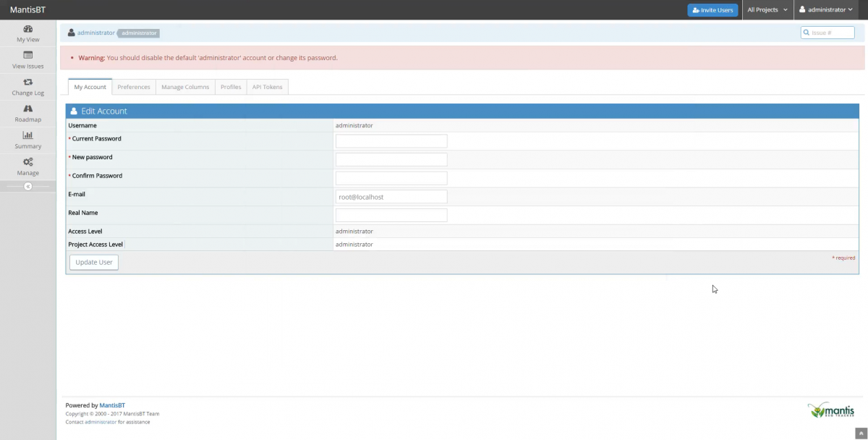Click the scroll-to-top arrow at bottom right
Viewport: 868px width, 440px height.
click(861, 433)
